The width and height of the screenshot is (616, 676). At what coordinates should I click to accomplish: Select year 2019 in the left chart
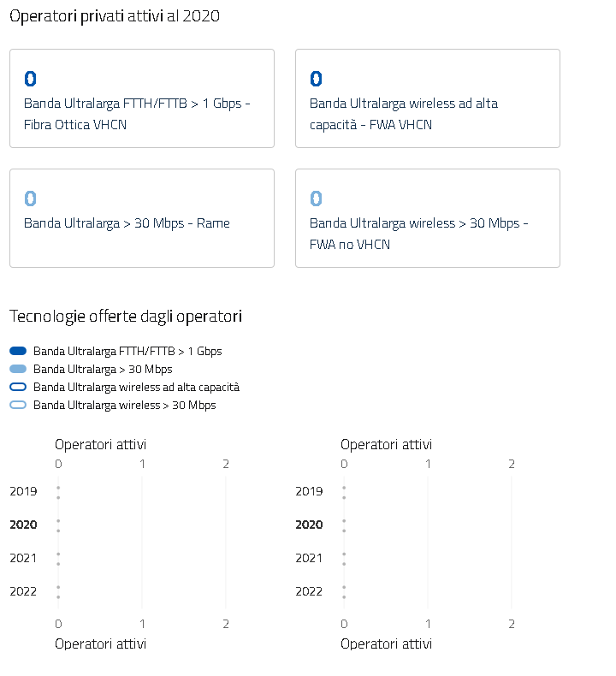click(23, 491)
